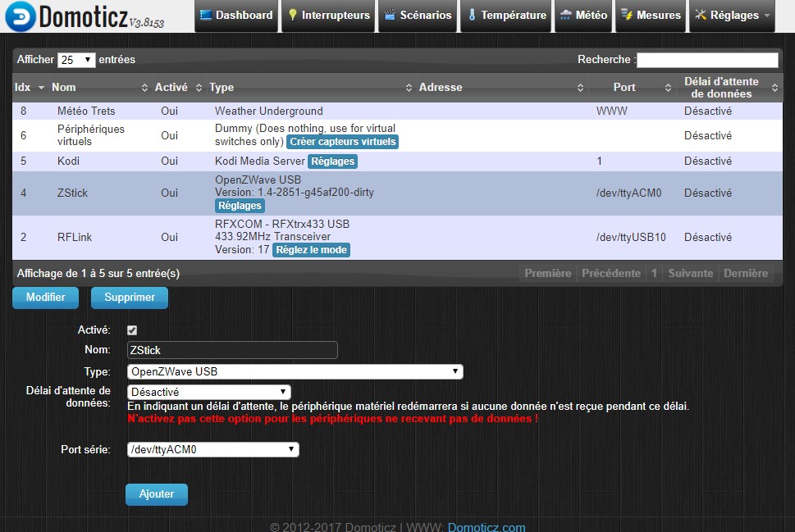Image resolution: width=795 pixels, height=532 pixels.
Task: Toggle the Activé checkbox
Action: 132,330
